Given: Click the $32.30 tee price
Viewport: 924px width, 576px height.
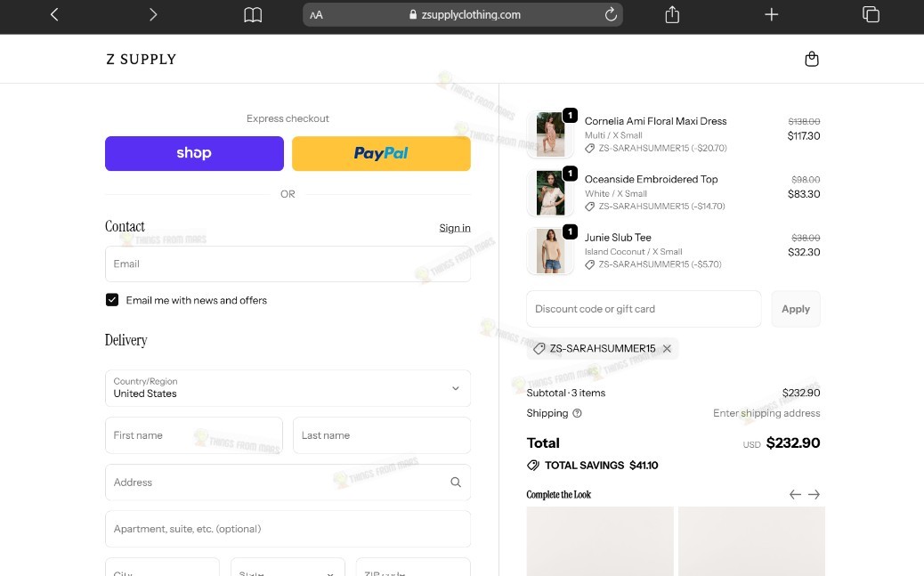Looking at the screenshot, I should coord(804,252).
